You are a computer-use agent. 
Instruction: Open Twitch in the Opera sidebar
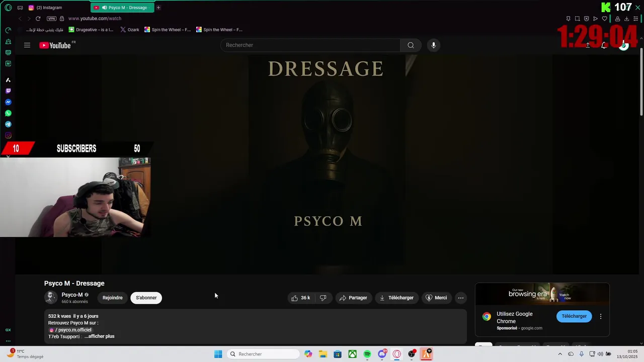pyautogui.click(x=8, y=91)
